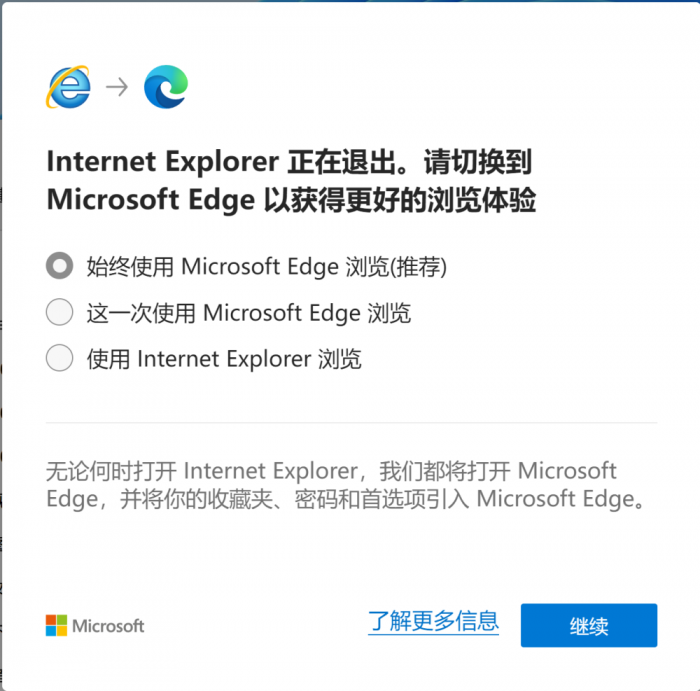Click the Microsoft wordmark text

pos(106,626)
